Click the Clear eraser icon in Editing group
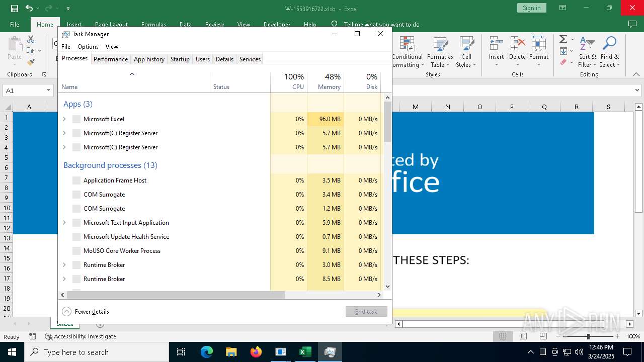 coord(563,62)
